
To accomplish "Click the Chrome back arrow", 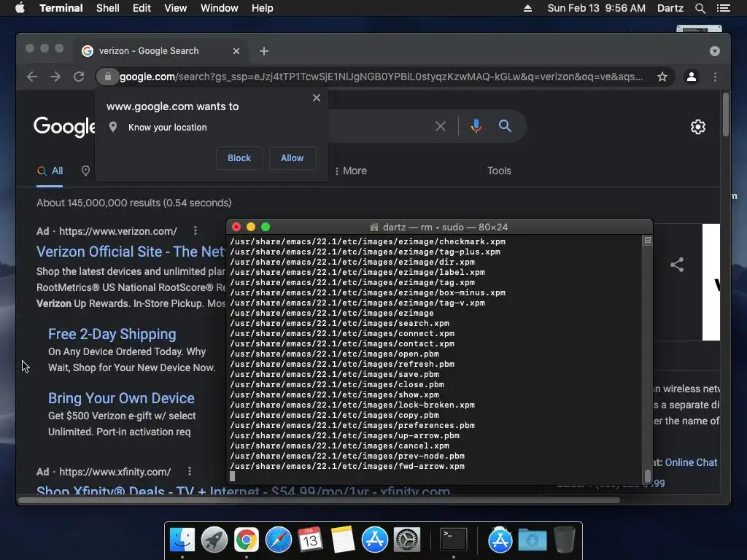I will tap(32, 77).
